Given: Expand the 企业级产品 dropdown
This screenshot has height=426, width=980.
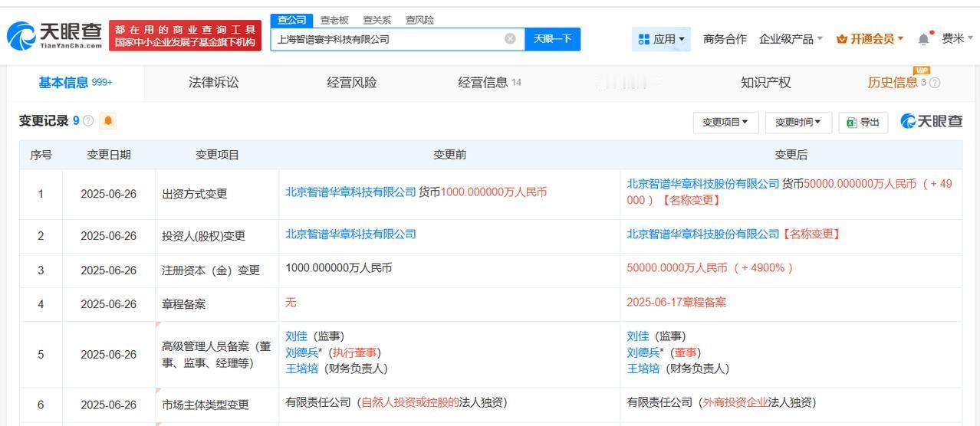Looking at the screenshot, I should (791, 39).
